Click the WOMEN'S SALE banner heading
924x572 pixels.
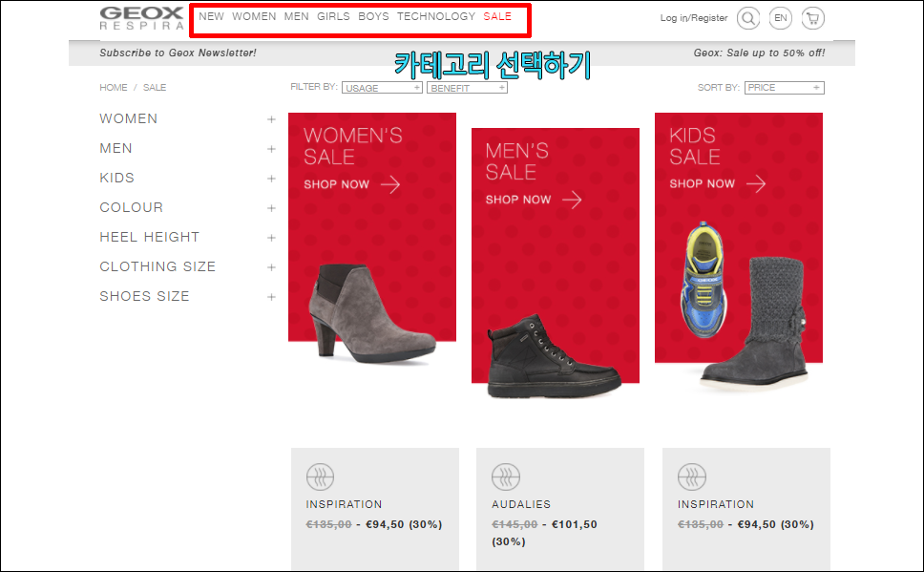pyautogui.click(x=353, y=146)
